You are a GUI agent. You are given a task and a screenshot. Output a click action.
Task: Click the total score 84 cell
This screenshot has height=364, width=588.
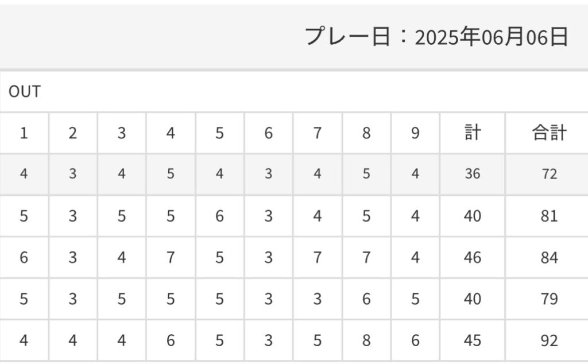(x=549, y=258)
